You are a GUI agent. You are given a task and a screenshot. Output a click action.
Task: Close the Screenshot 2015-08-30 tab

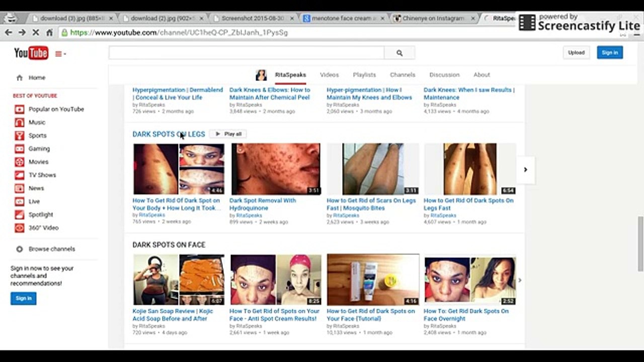click(x=292, y=19)
